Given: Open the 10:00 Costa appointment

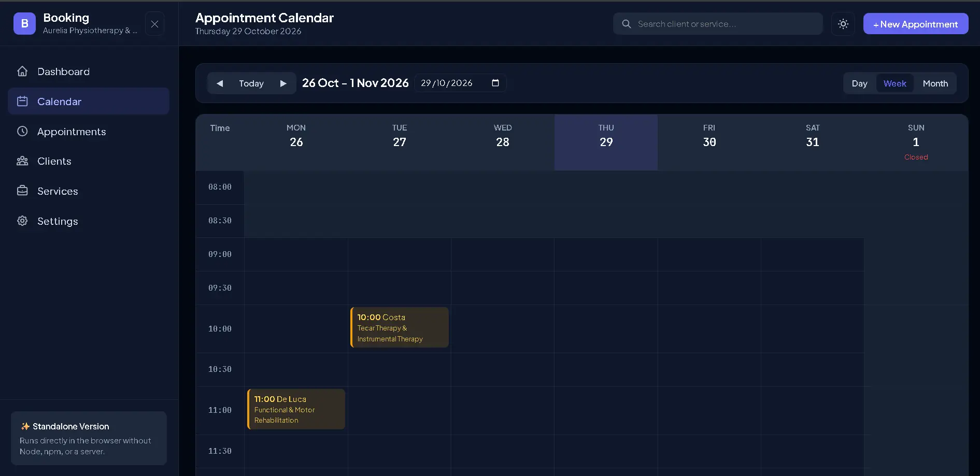Looking at the screenshot, I should (400, 327).
